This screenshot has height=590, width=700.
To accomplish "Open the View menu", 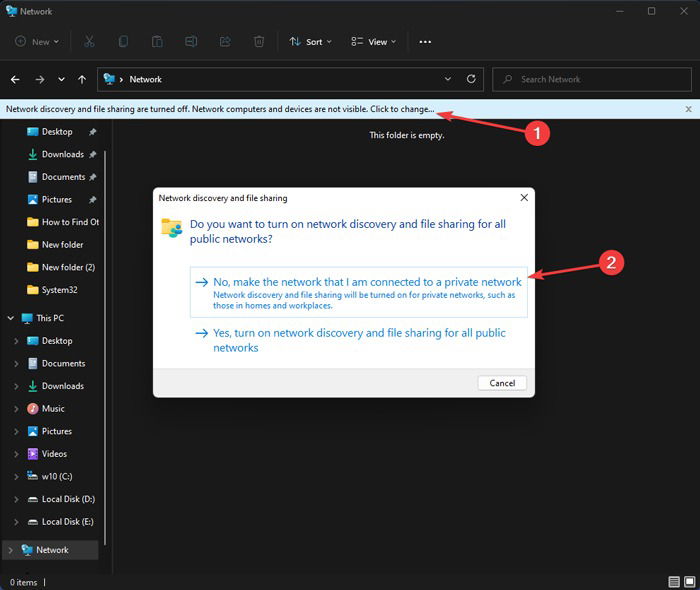I will (374, 42).
